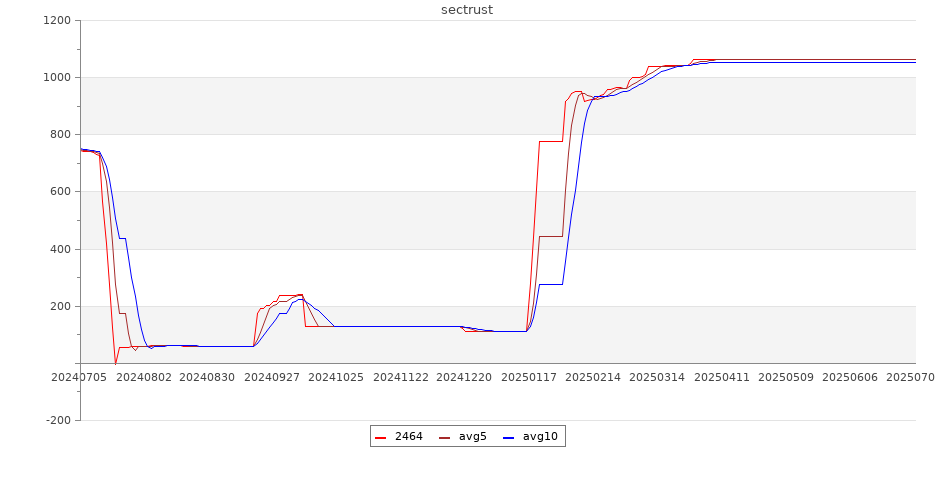Click the avg5 legend color marker
The height and width of the screenshot is (500, 935).
tap(444, 437)
